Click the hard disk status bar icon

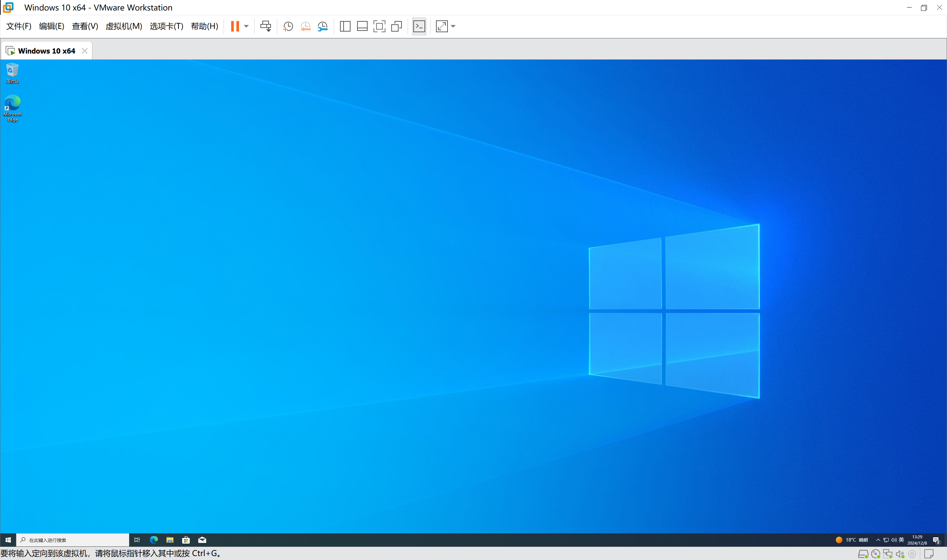(863, 554)
